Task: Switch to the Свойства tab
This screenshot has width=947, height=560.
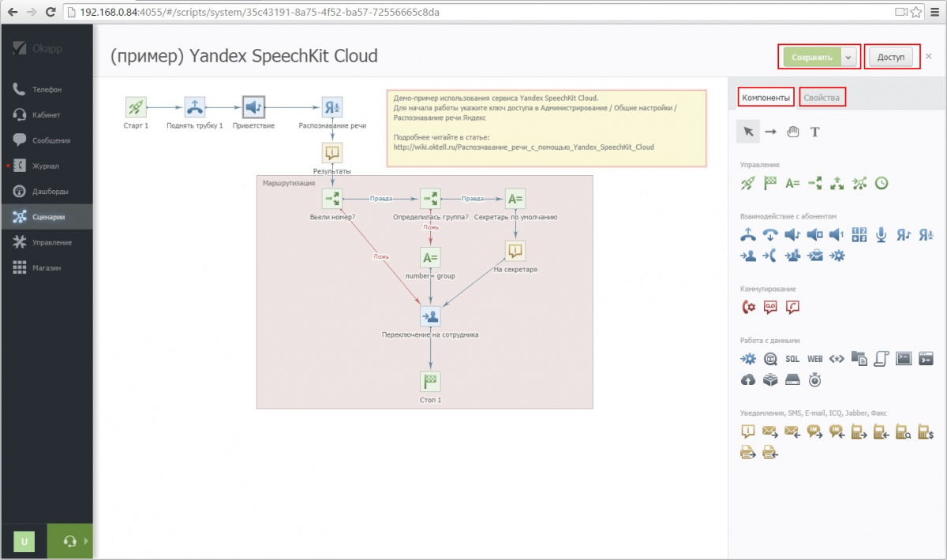Action: coord(822,98)
